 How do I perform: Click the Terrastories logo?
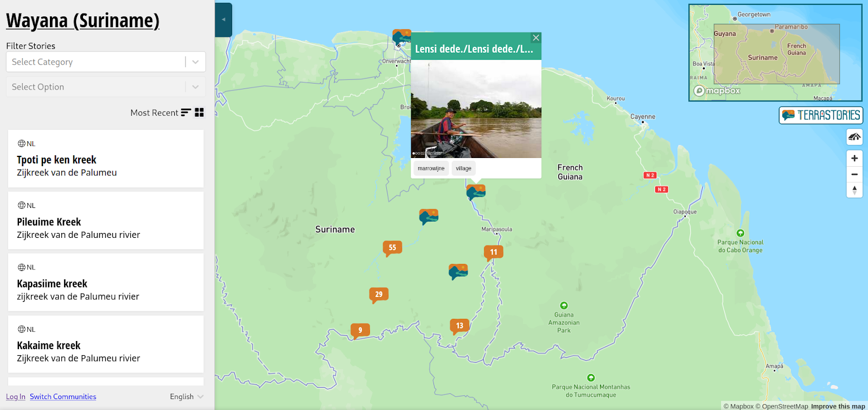tap(821, 115)
